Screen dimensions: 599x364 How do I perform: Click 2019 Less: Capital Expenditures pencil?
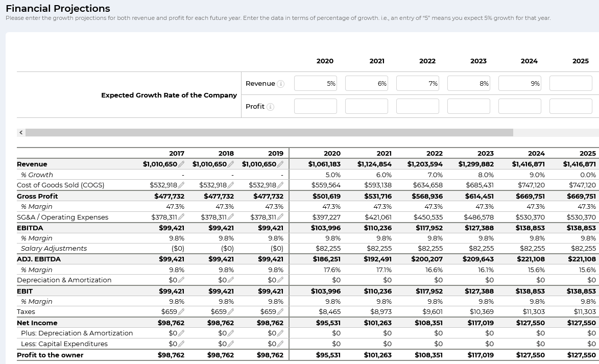(x=280, y=344)
